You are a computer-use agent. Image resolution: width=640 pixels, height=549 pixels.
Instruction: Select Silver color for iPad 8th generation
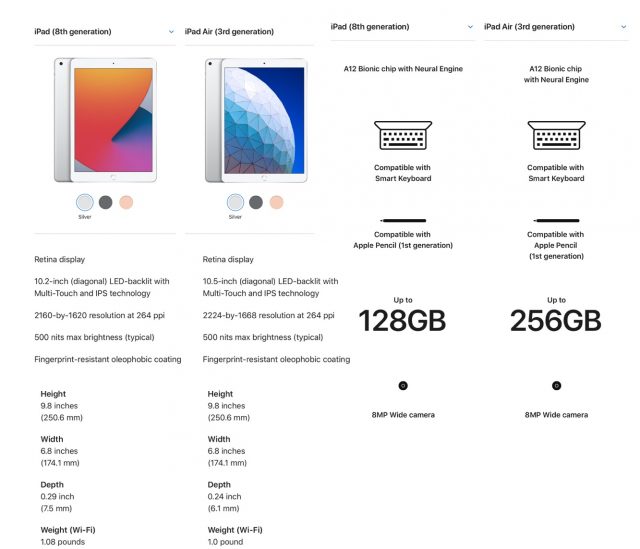tap(84, 202)
